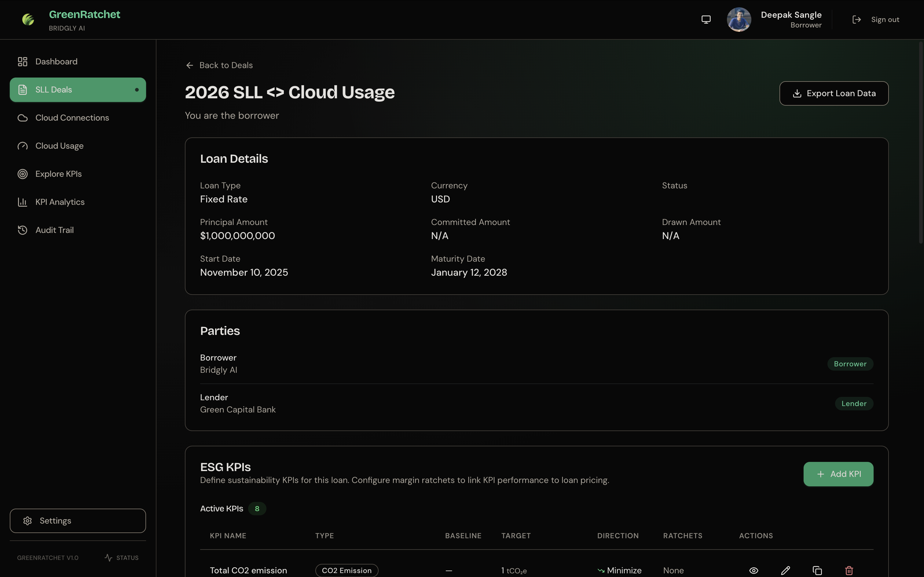
Task: Open the Settings button in sidebar
Action: click(x=78, y=521)
